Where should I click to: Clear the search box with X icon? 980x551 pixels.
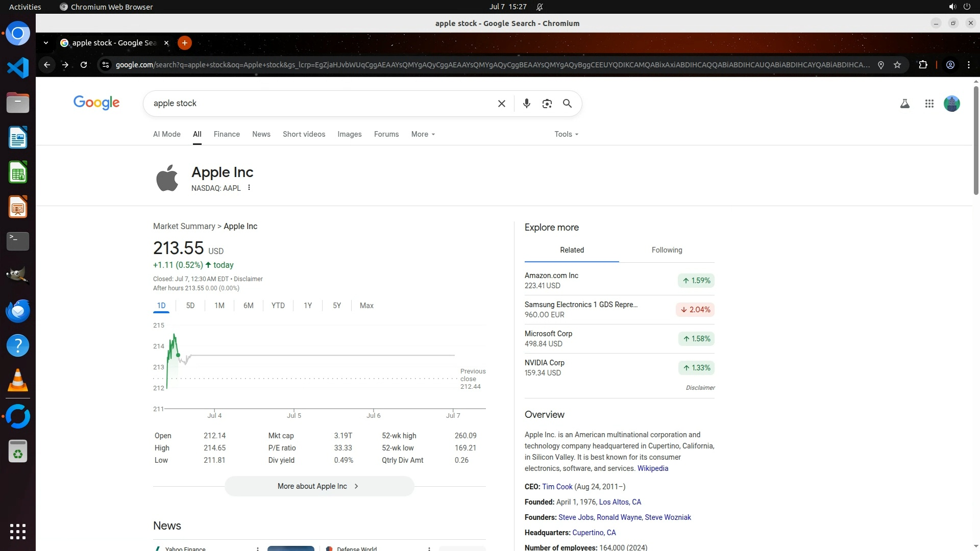point(501,104)
